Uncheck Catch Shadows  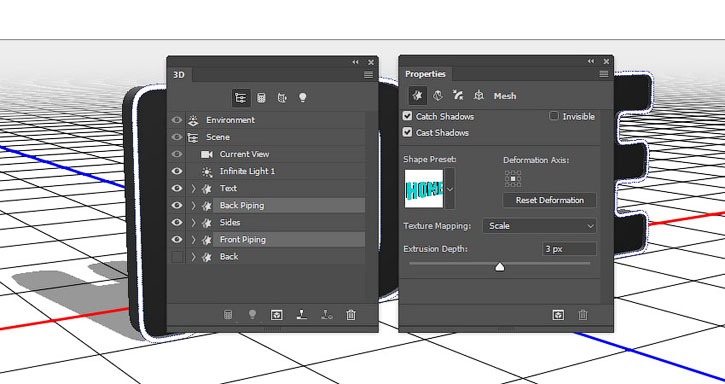coord(407,116)
